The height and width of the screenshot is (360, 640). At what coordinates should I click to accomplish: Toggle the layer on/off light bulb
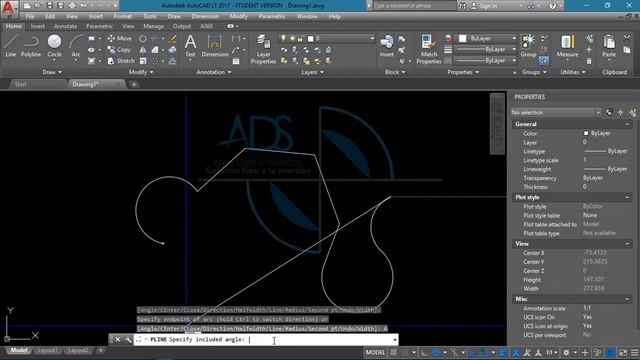coord(283,38)
